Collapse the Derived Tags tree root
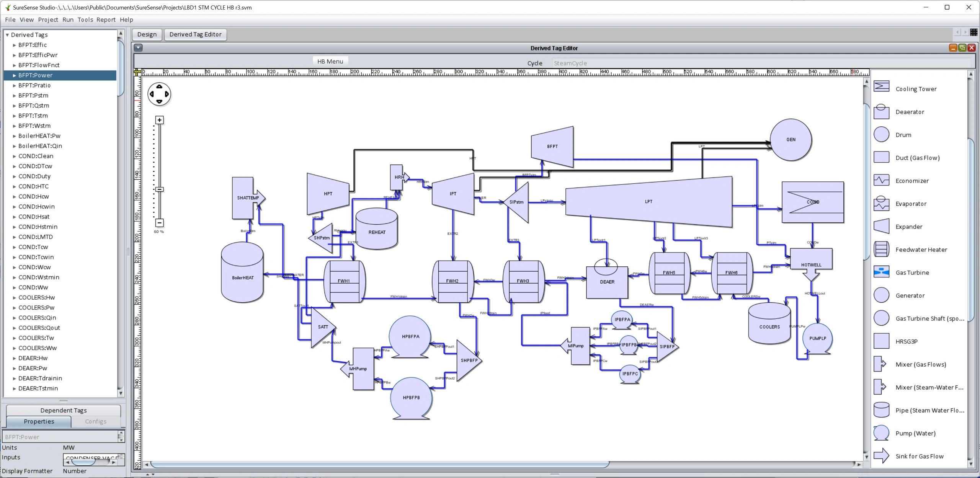The image size is (980, 478). 7,34
